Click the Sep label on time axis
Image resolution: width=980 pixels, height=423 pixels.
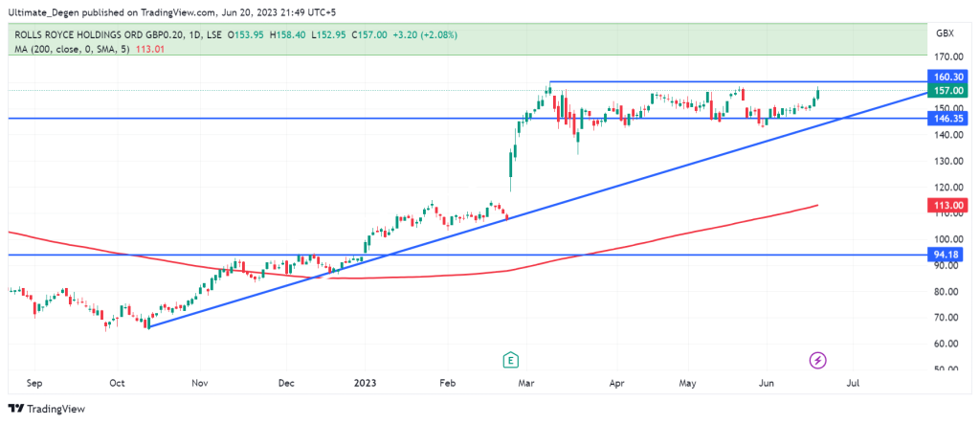click(x=34, y=385)
